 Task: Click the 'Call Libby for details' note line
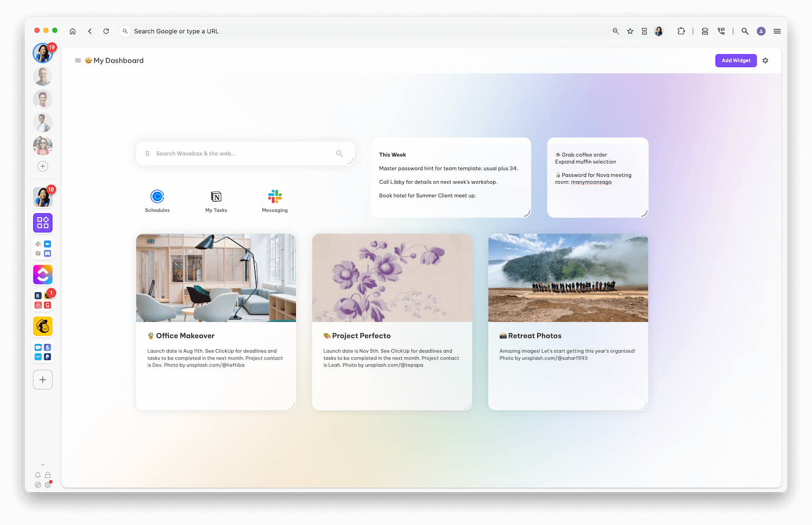[438, 182]
